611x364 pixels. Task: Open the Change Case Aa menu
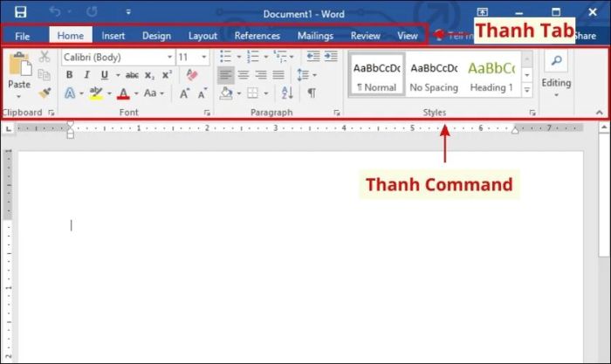(x=154, y=93)
